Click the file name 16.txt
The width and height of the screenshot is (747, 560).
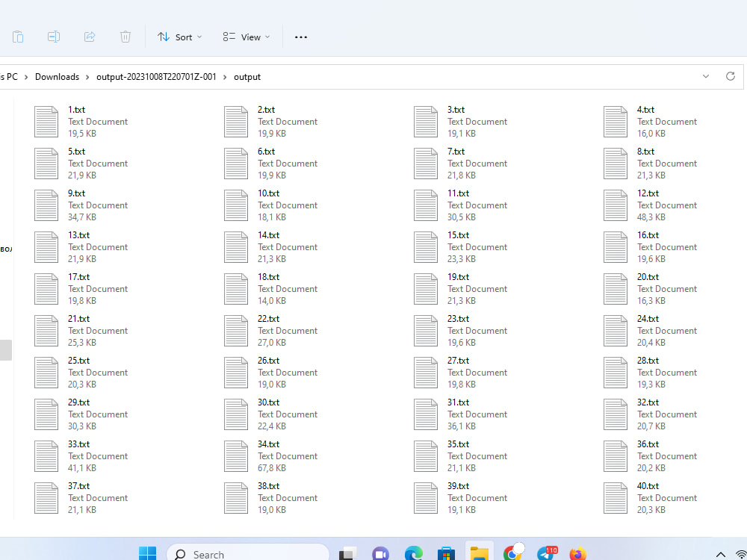[648, 235]
